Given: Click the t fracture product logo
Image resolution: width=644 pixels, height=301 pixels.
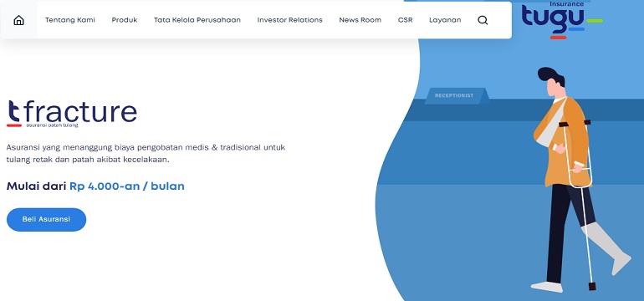Looking at the screenshot, I should 72,114.
